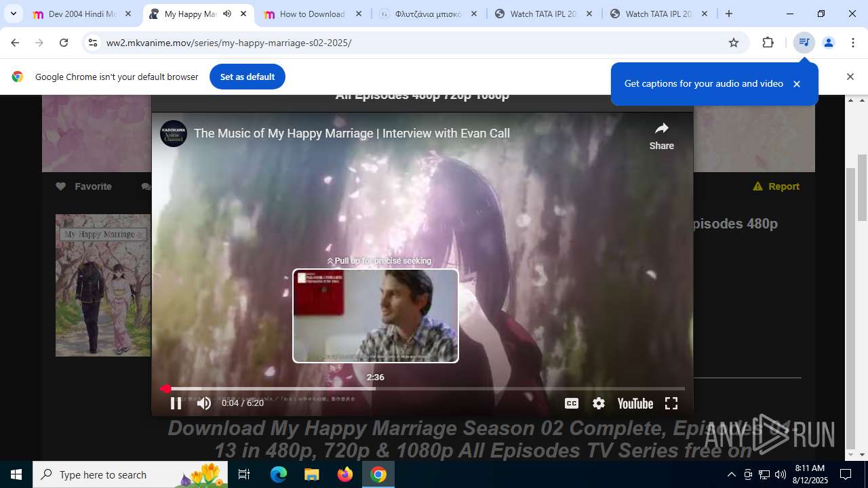Reload the current page
Image resolution: width=868 pixels, height=488 pixels.
pyautogui.click(x=64, y=43)
